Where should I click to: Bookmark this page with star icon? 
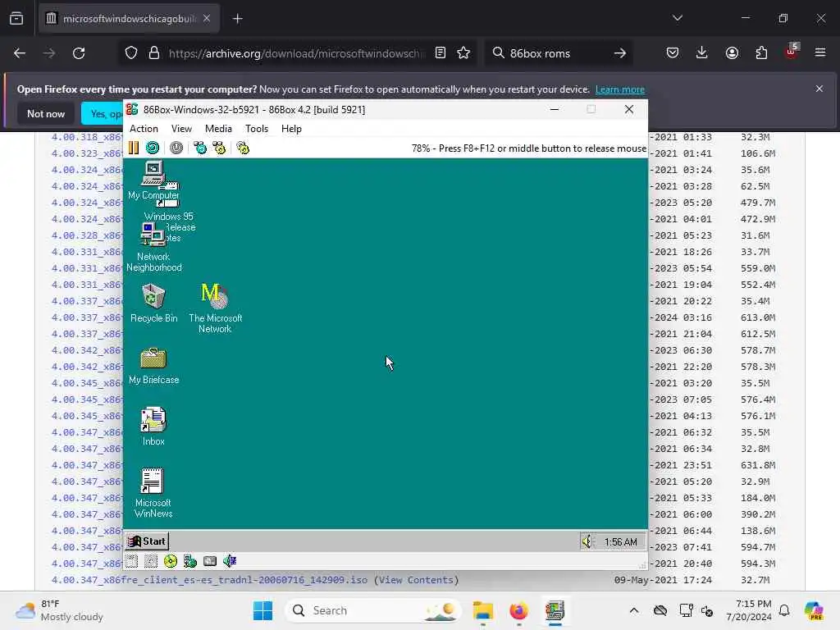pos(464,53)
